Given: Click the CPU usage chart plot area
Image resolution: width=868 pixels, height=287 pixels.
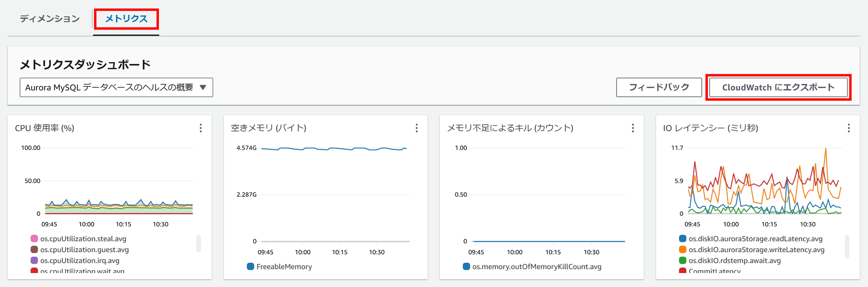Looking at the screenshot, I should pos(118,181).
